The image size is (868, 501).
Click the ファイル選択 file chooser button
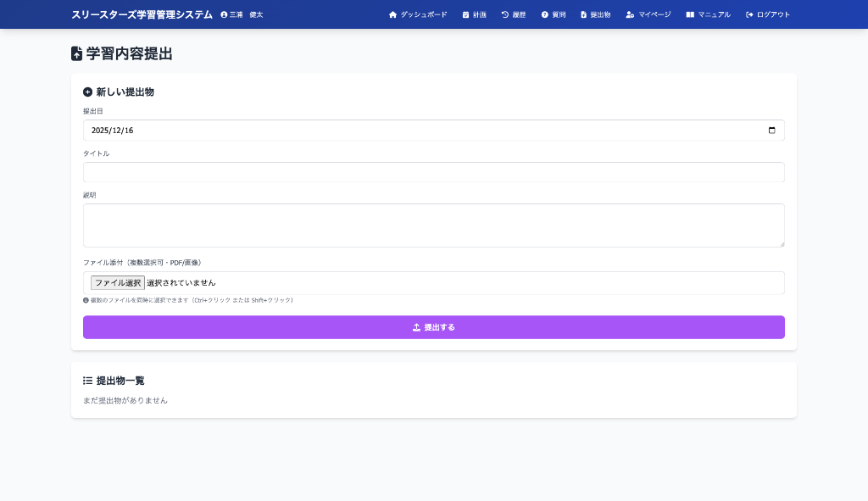pos(118,282)
